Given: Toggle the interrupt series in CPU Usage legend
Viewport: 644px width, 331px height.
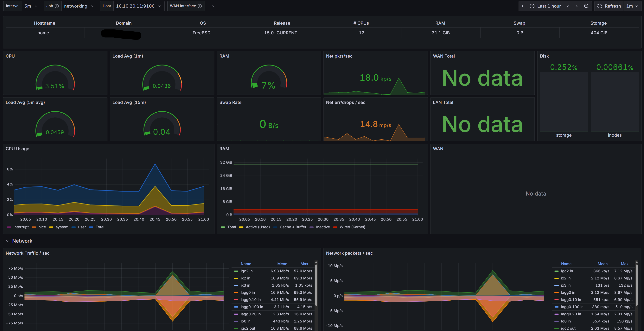Looking at the screenshot, I should pyautogui.click(x=21, y=227).
